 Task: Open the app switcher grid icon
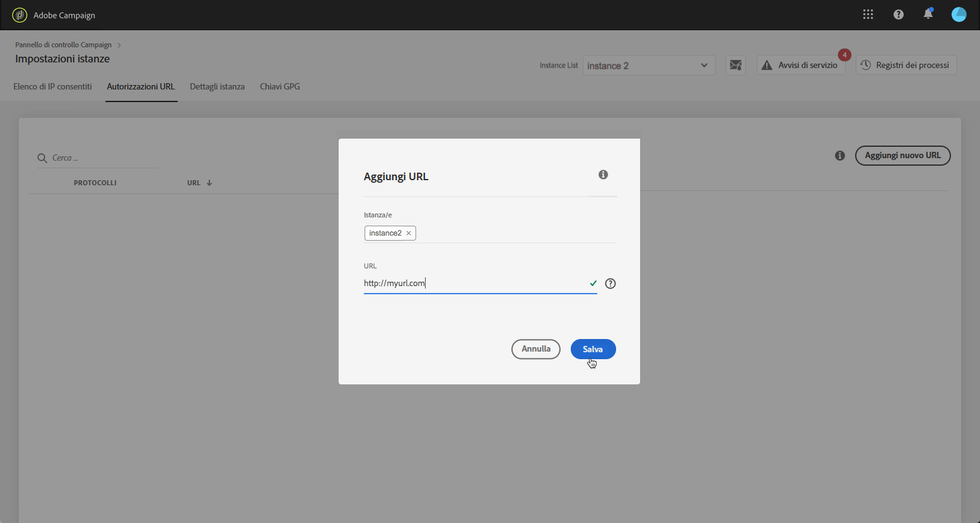[868, 14]
